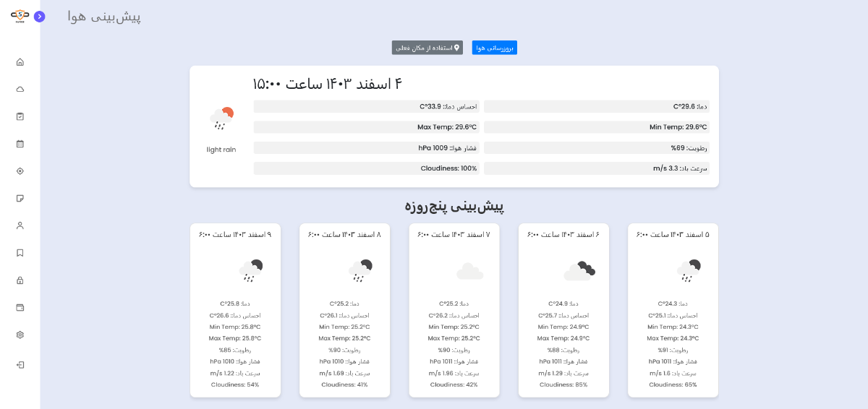
Task: Click the blue بروزرسانی هوا button
Action: click(495, 48)
